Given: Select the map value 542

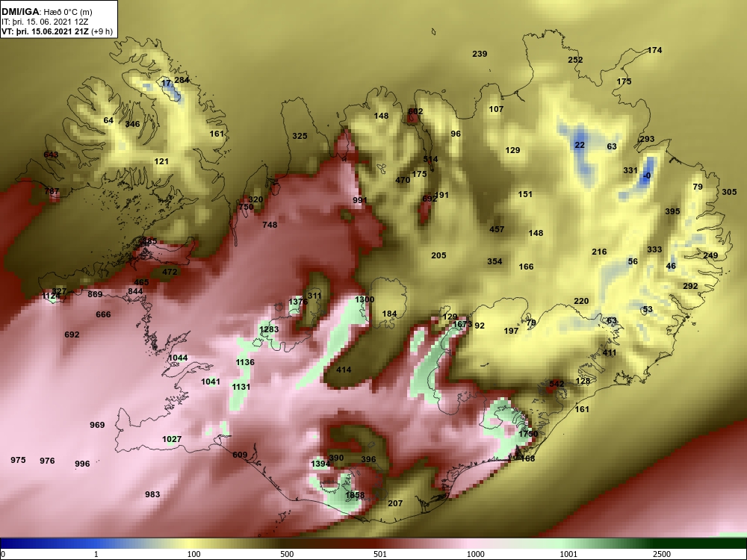Looking at the screenshot, I should pyautogui.click(x=557, y=384).
